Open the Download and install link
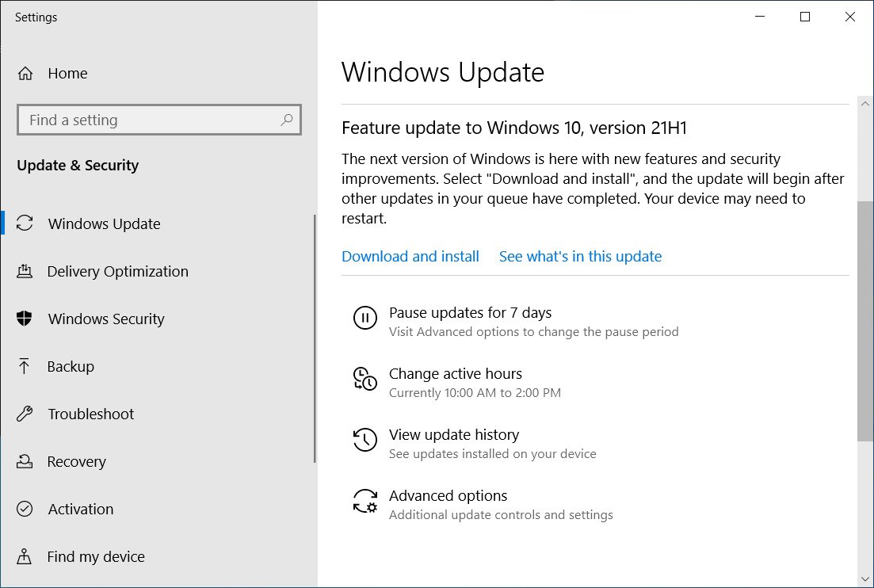This screenshot has width=874, height=588. [410, 256]
